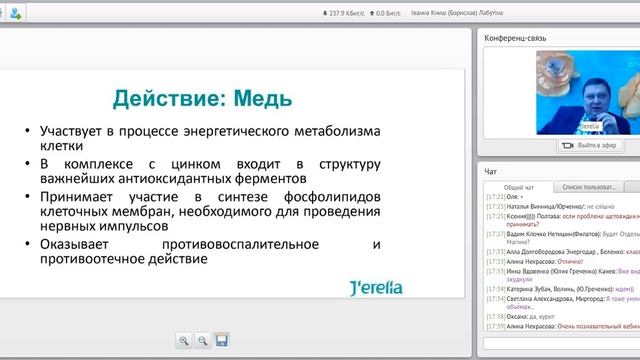Click the Светлана Александрова, Миргород chat message
Screen dimensions: 640x360
563,302
